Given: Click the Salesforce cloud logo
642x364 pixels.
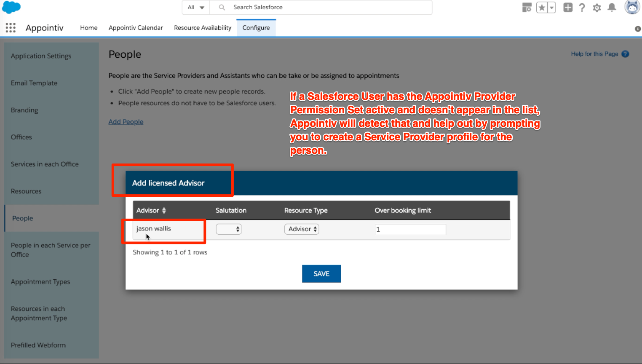Looking at the screenshot, I should (11, 7).
